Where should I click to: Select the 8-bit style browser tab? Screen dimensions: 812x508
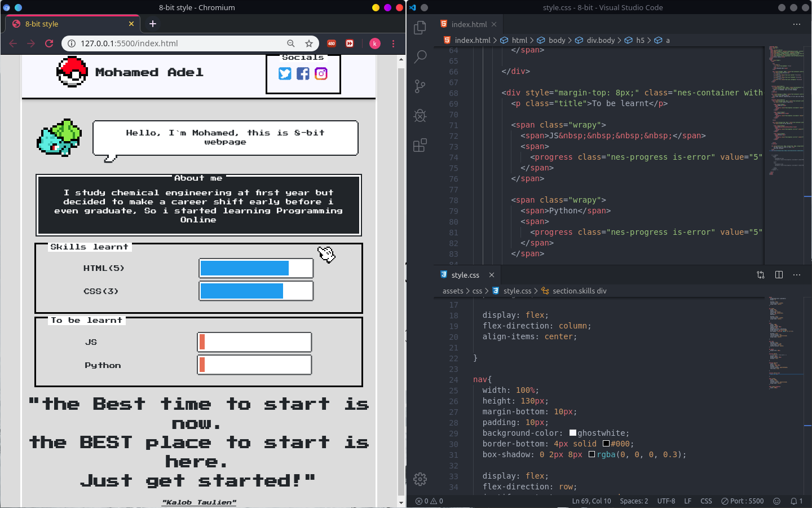click(x=73, y=24)
